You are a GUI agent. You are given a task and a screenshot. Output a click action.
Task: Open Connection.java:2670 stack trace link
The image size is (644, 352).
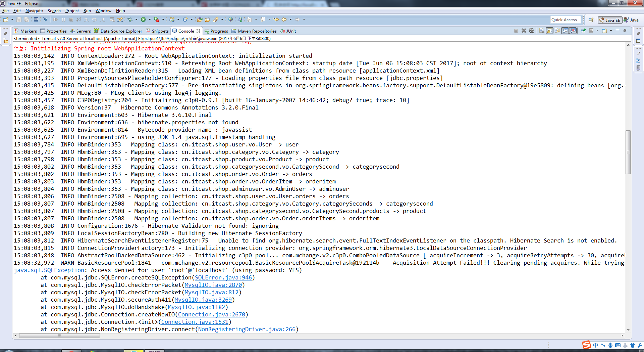coord(212,314)
